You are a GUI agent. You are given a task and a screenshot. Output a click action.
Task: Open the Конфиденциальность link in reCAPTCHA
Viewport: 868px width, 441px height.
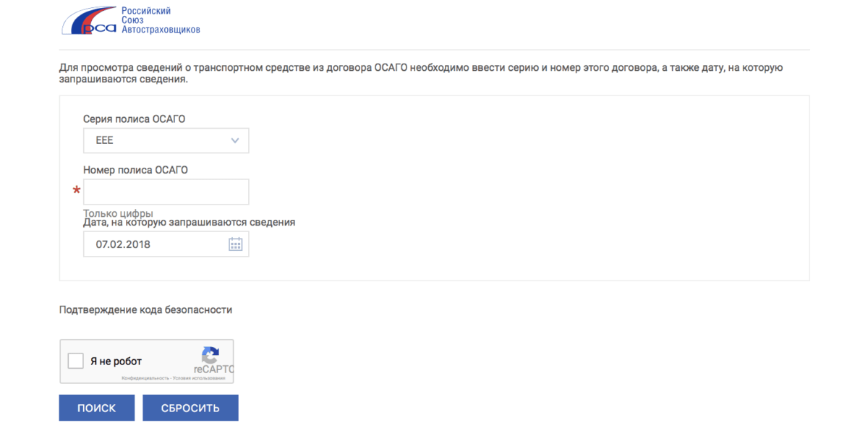pyautogui.click(x=145, y=378)
